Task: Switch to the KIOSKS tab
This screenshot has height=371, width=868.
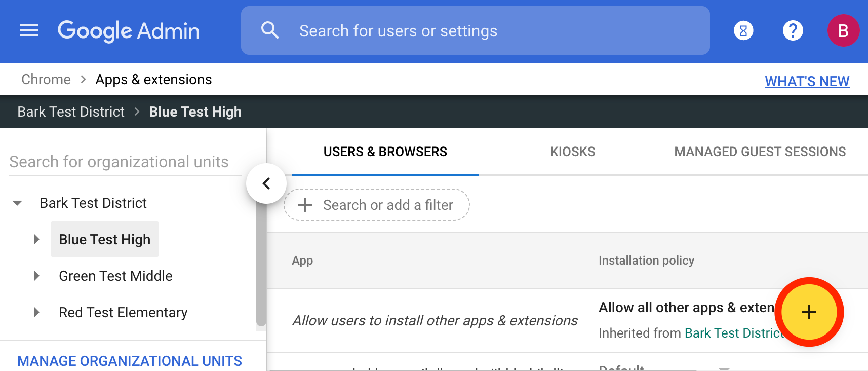Action: pos(572,151)
